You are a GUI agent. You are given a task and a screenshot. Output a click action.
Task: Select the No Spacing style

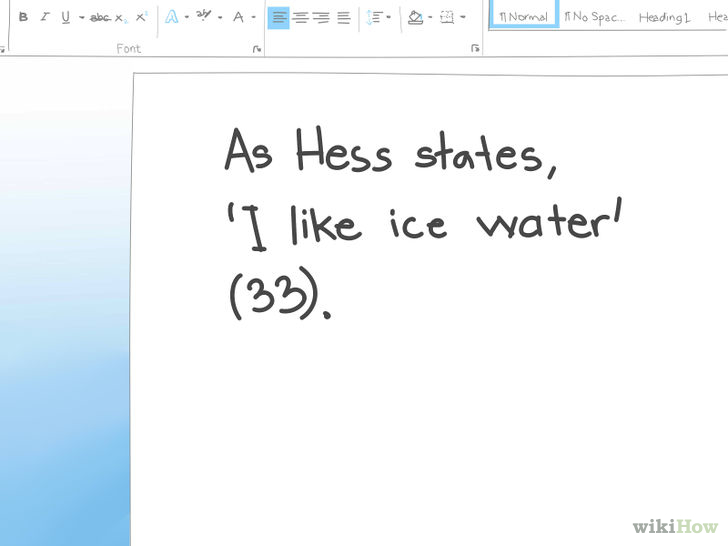(x=594, y=18)
